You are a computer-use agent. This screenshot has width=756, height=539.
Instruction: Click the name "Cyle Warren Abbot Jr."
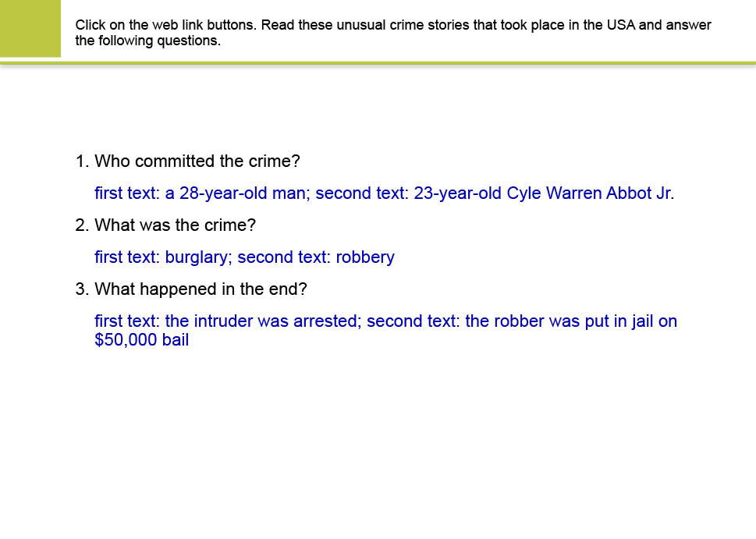point(590,193)
